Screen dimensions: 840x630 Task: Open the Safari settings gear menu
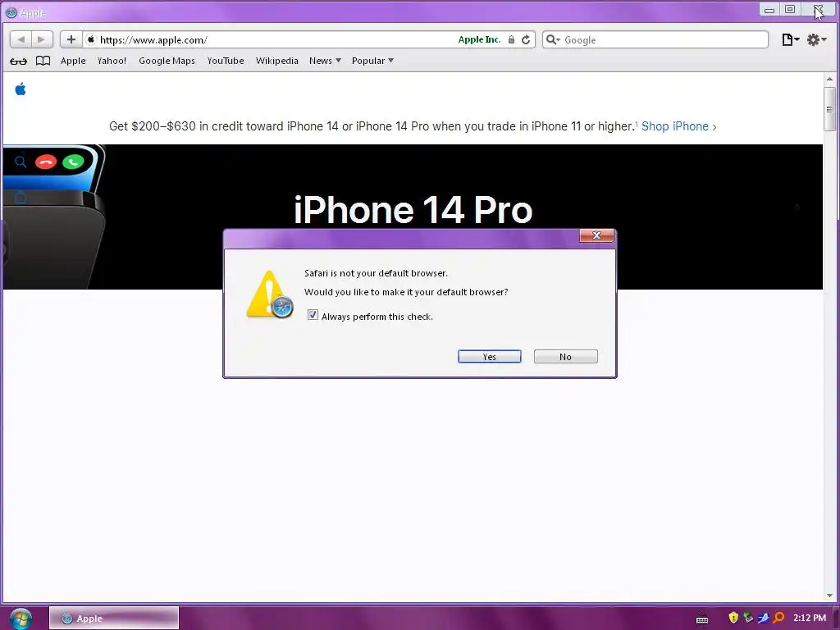(816, 39)
